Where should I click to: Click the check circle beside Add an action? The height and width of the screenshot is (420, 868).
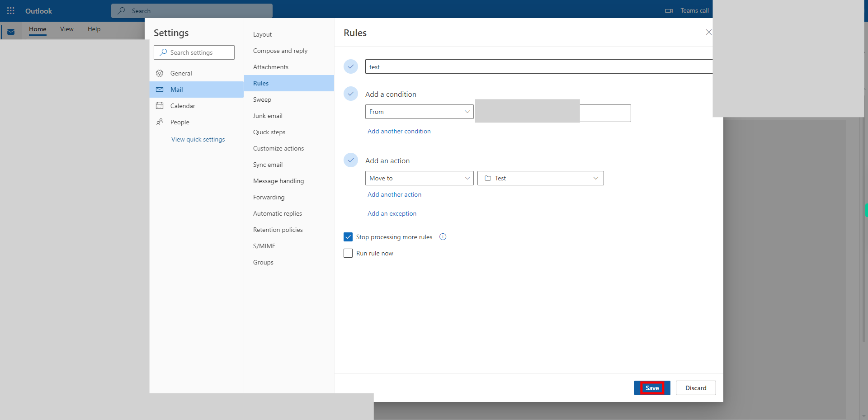coord(351,160)
